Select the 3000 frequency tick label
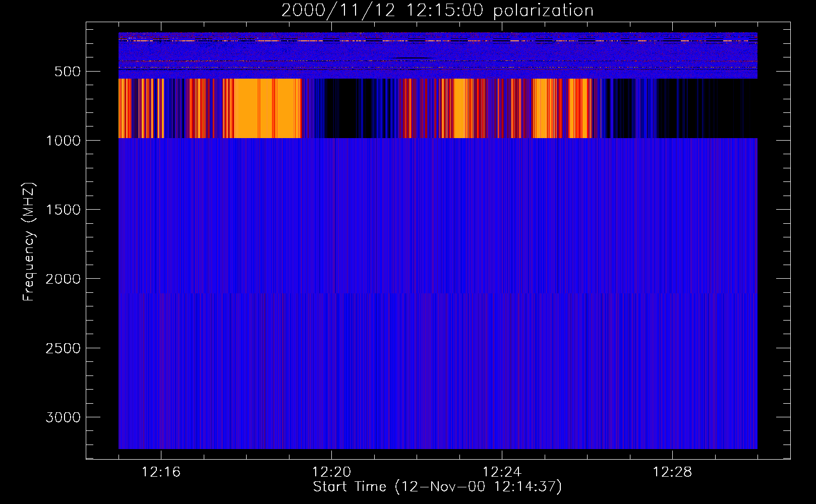Image resolution: width=816 pixels, height=504 pixels. (x=63, y=418)
